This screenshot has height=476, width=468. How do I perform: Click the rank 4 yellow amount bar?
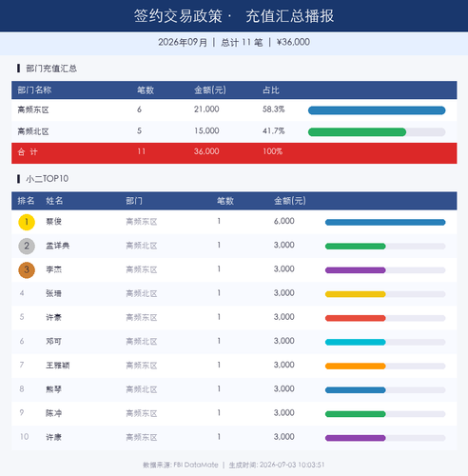coord(356,294)
